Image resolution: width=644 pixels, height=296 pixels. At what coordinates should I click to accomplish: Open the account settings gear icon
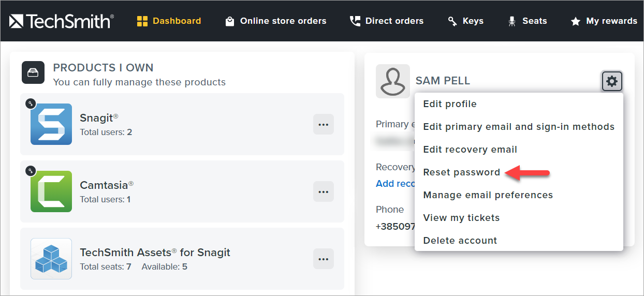pyautogui.click(x=612, y=81)
